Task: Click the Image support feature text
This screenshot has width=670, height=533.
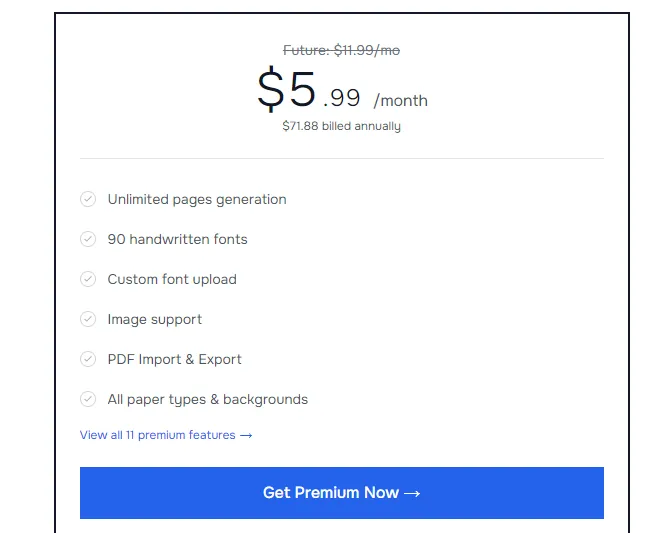Action: (x=155, y=319)
